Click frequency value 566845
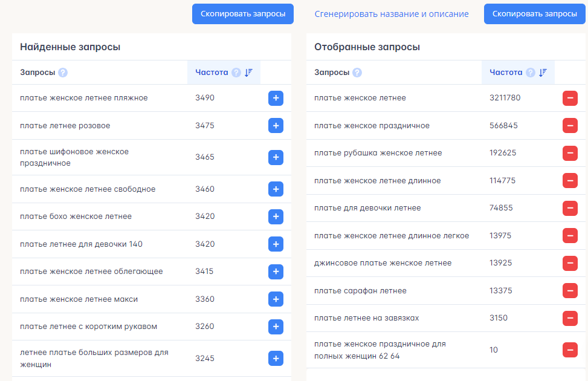The image size is (588, 381). coord(503,125)
